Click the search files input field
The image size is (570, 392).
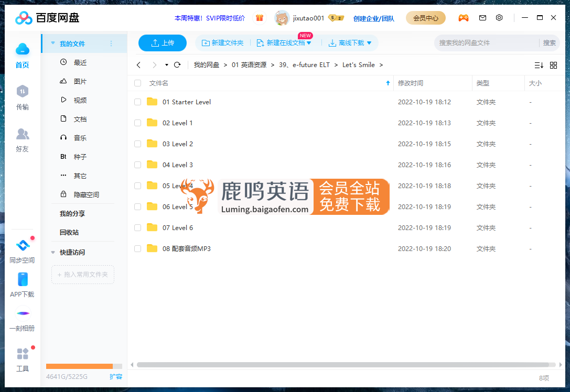(x=487, y=43)
